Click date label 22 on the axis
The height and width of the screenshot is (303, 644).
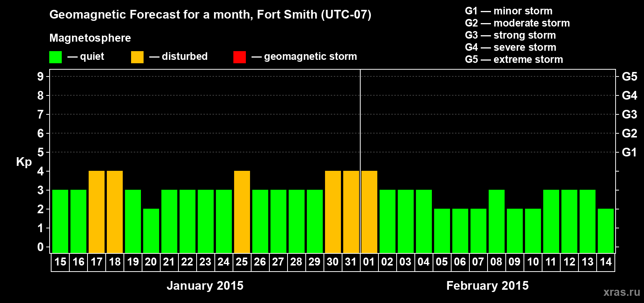coord(187,262)
